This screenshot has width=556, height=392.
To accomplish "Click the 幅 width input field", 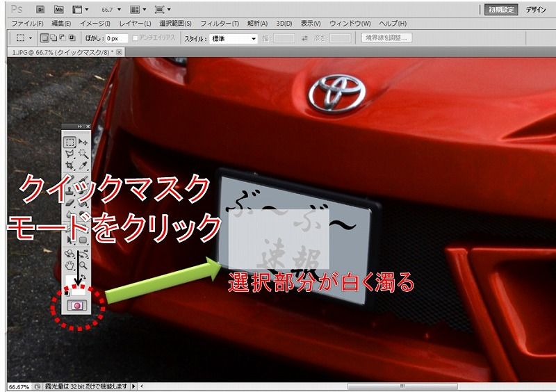I will coord(284,38).
